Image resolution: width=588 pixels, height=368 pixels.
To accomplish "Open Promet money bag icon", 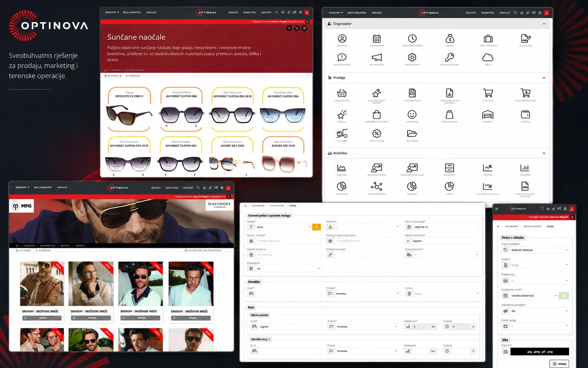I will (450, 39).
